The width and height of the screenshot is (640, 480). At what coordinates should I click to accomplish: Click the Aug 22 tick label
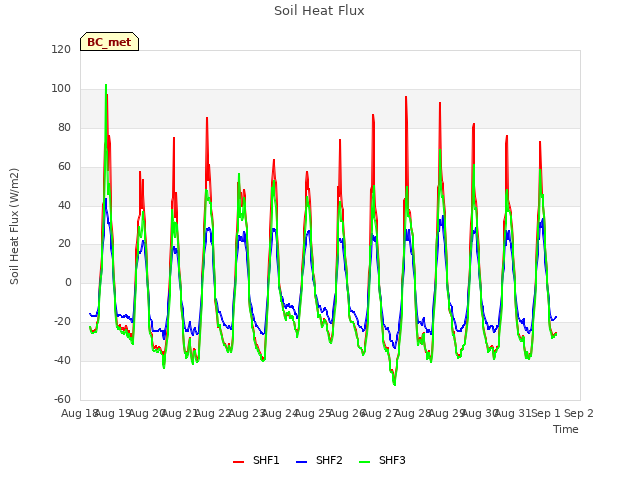213,413
